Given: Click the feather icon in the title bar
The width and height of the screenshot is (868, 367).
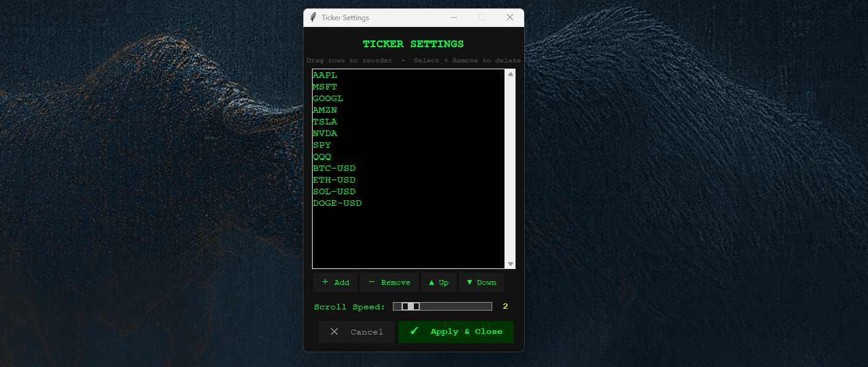Looking at the screenshot, I should [x=313, y=17].
